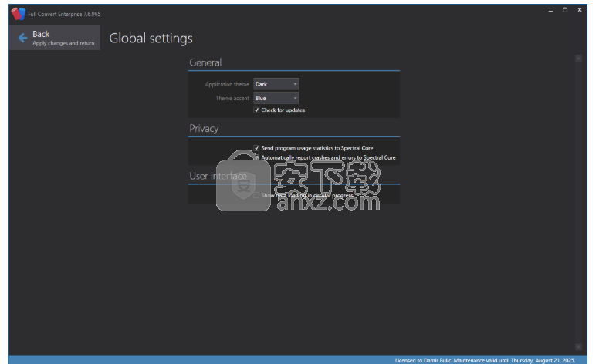599x364 pixels.
Task: Toggle Automatically report crashes and errors checkbox
Action: (257, 157)
